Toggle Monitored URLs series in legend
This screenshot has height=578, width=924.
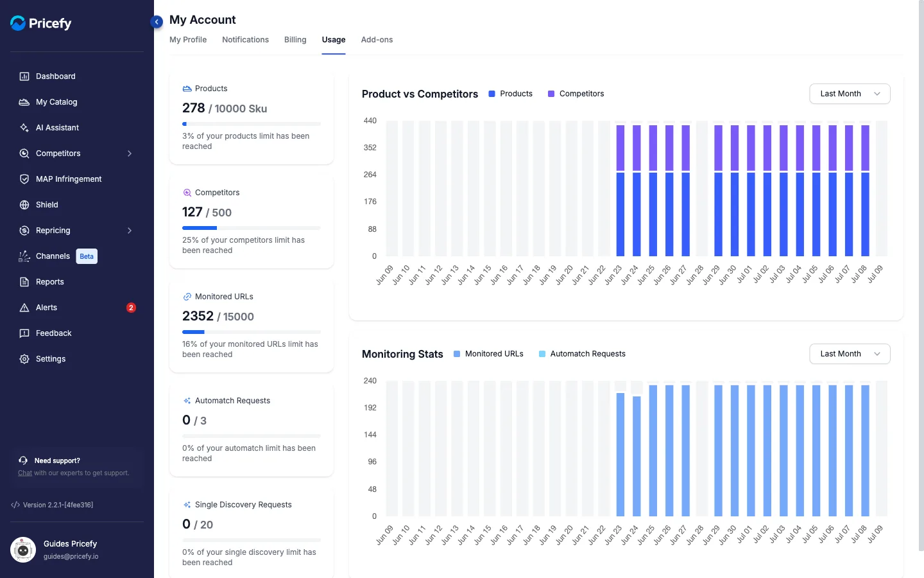click(x=488, y=354)
